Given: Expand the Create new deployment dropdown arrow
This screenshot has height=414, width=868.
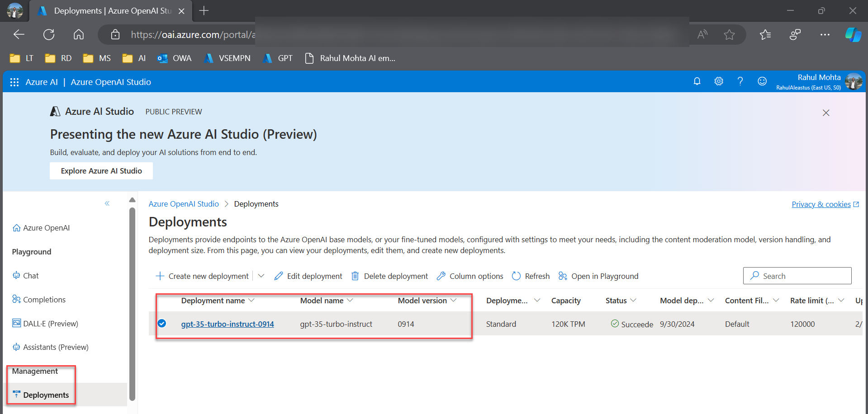Looking at the screenshot, I should tap(261, 276).
